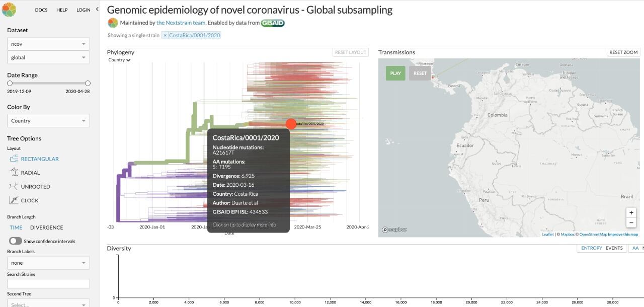Zoom out on the transmissions map

(631, 222)
